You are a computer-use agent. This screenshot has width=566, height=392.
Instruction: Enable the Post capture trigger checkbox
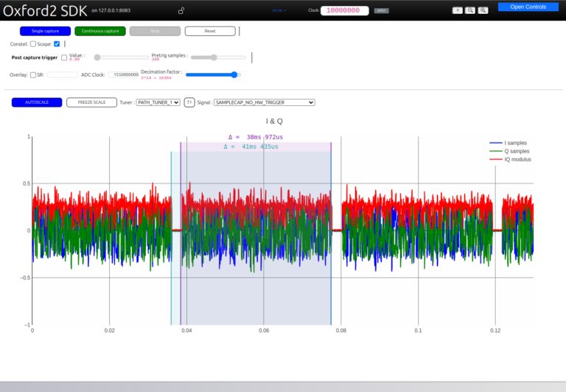coord(64,57)
